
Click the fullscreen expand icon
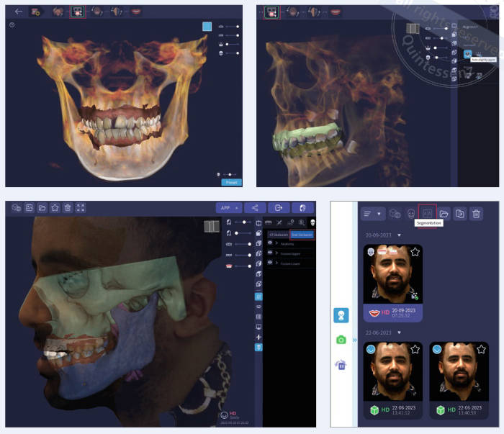coord(81,207)
